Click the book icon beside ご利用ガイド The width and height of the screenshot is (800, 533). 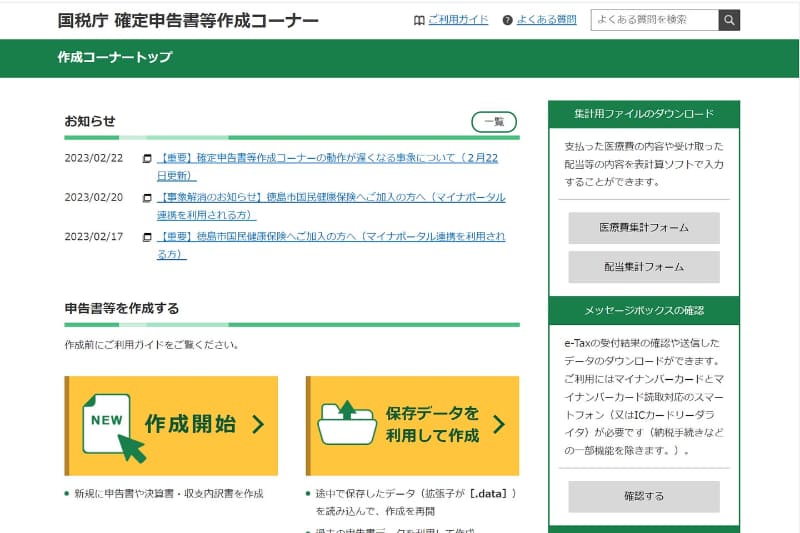[419, 20]
